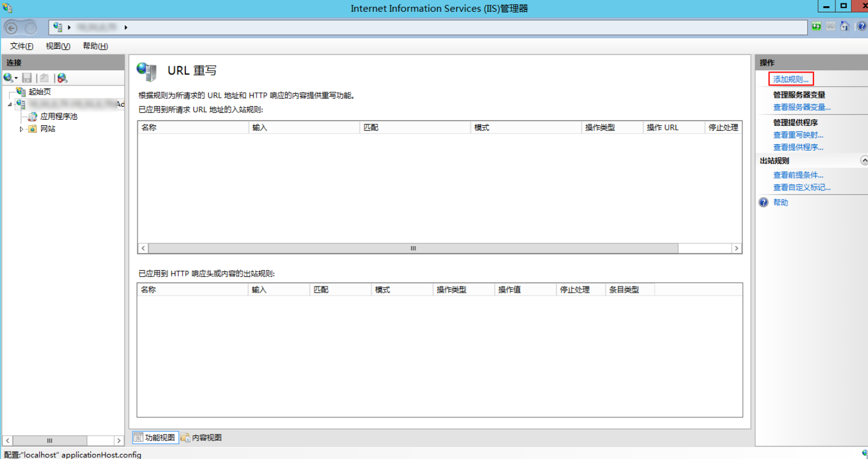Click the status icon at bottom-right corner

pos(864,453)
